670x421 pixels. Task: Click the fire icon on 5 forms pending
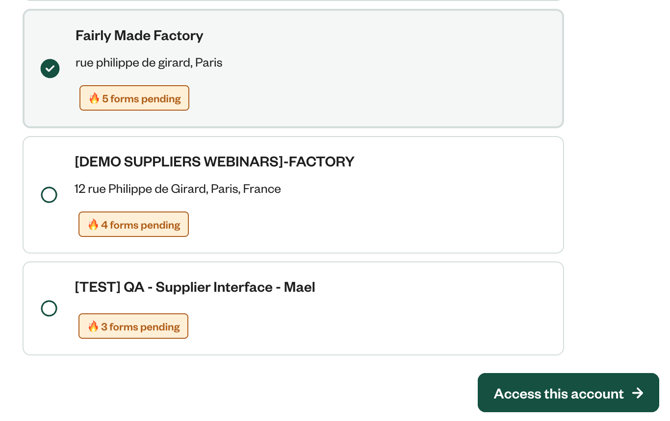pos(94,99)
